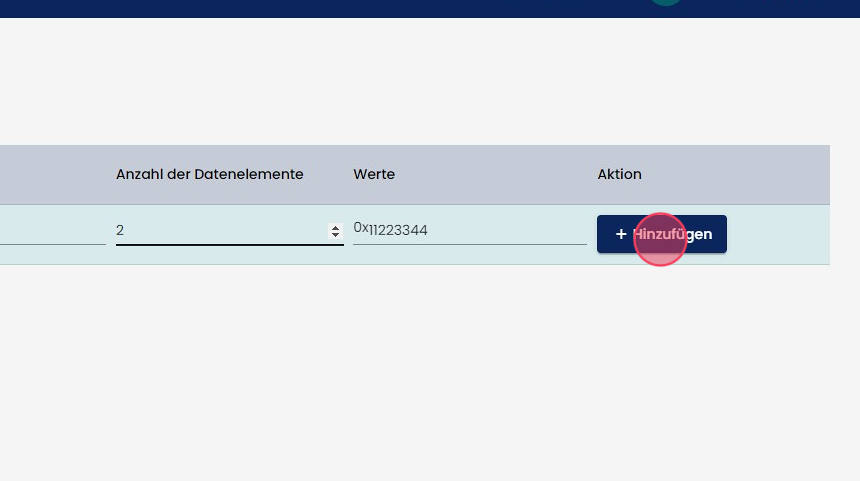
Task: Click the value 2 in number field
Action: coord(120,231)
